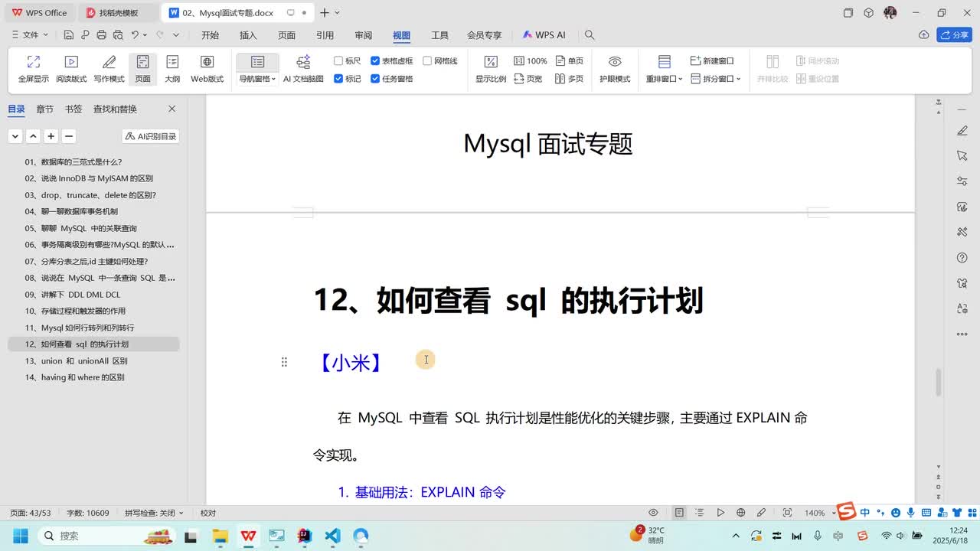Viewport: 980px width, 551px height.
Task: Open Find and Replace (查找和替换) pane
Action: pos(115,109)
